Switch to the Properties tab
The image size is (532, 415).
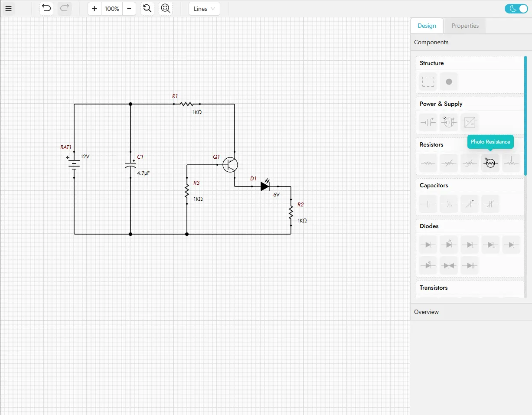click(465, 26)
